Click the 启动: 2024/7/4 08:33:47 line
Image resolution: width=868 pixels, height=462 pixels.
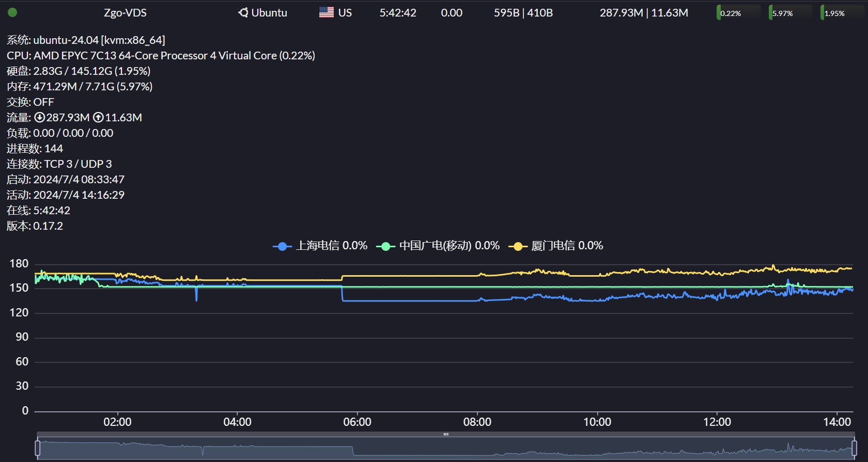coord(66,180)
